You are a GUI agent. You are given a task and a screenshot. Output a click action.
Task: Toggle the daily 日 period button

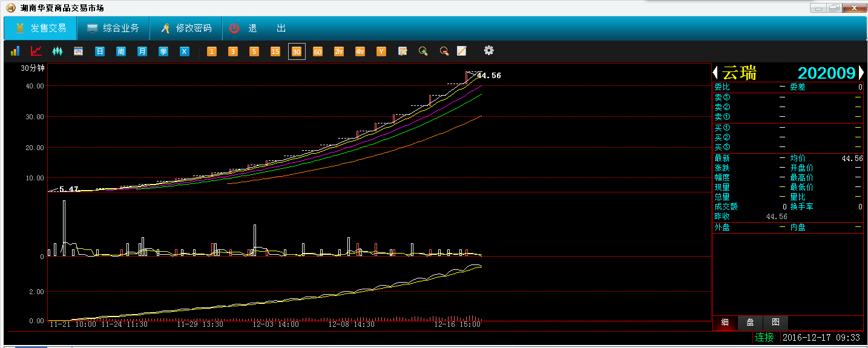coord(100,51)
